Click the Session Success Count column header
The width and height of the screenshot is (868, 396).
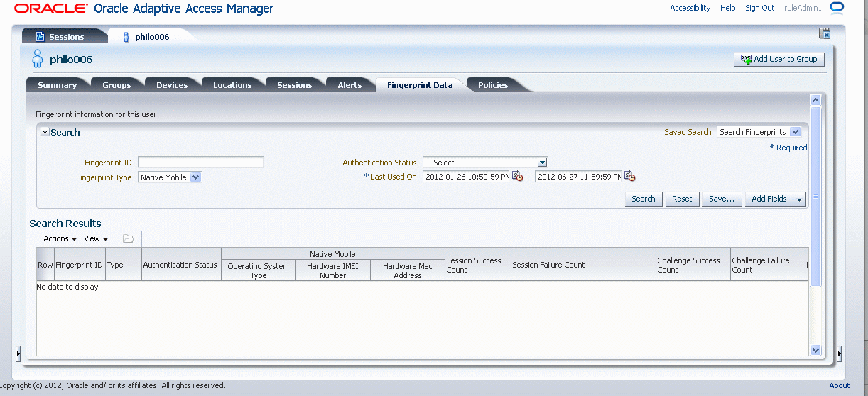(x=478, y=265)
